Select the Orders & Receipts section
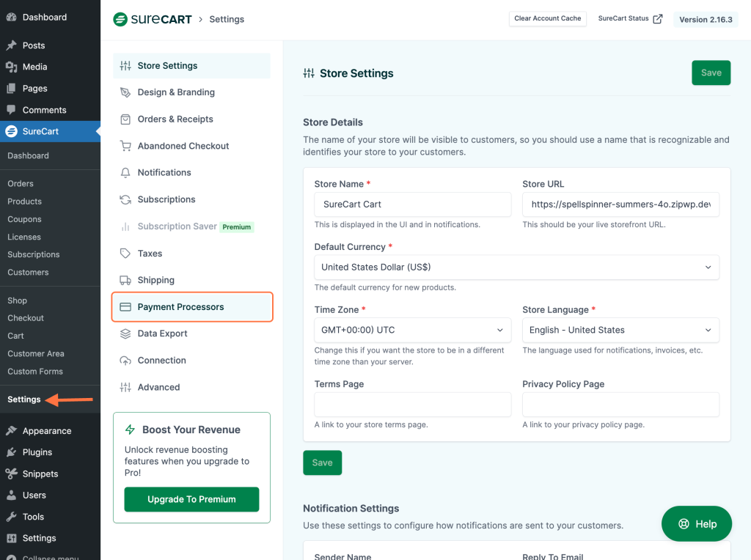Image resolution: width=751 pixels, height=560 pixels. tap(175, 119)
